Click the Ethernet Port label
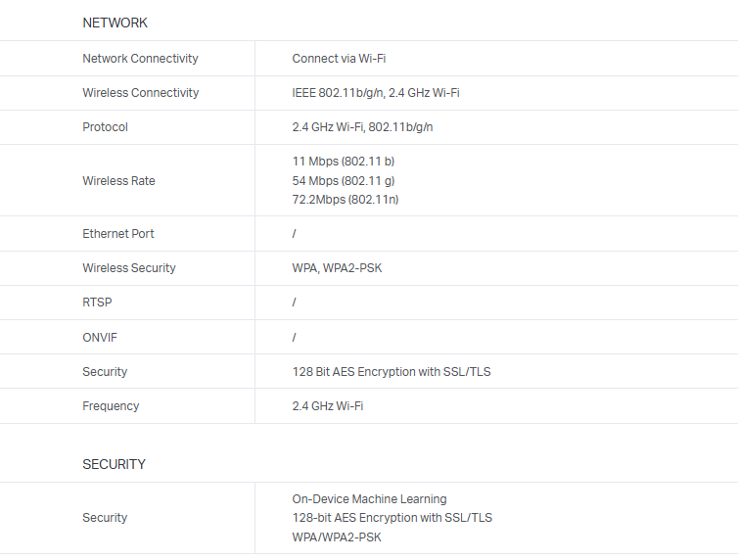 117,234
